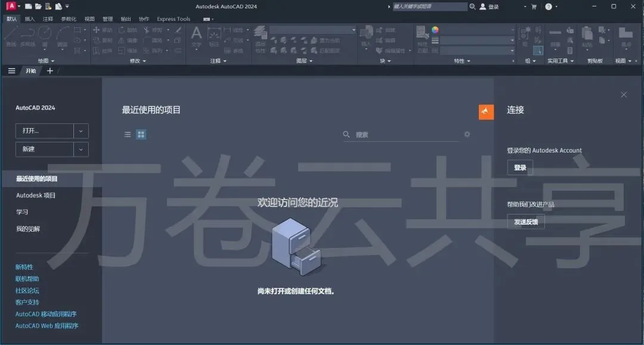
Task: Select the Text (文字) tool with large A
Action: [196, 36]
